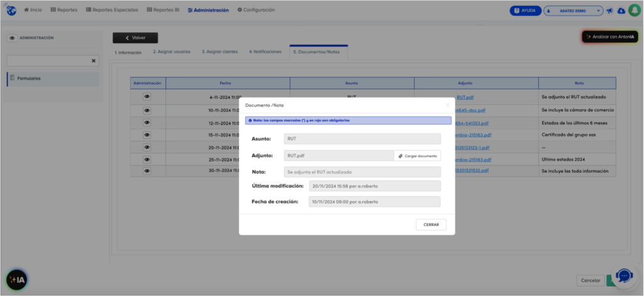
Task: Click the note 'Se adjunta el RUT actualizado' in table
Action: (574, 97)
